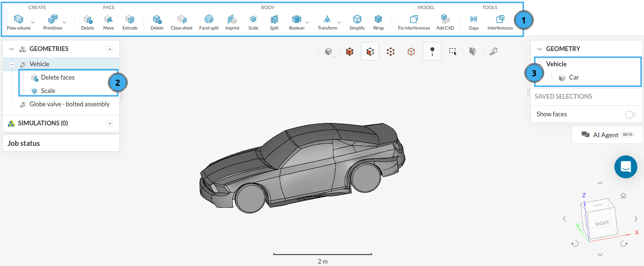Open the Imprint body tool

(232, 20)
